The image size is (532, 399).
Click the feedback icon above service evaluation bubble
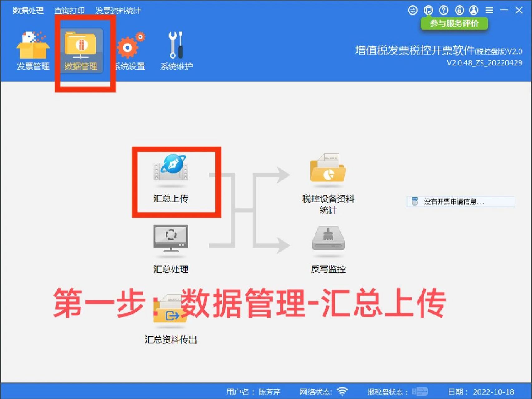click(428, 10)
